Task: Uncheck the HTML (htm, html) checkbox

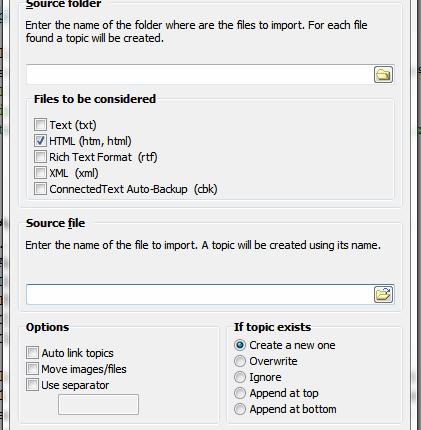Action: 40,141
